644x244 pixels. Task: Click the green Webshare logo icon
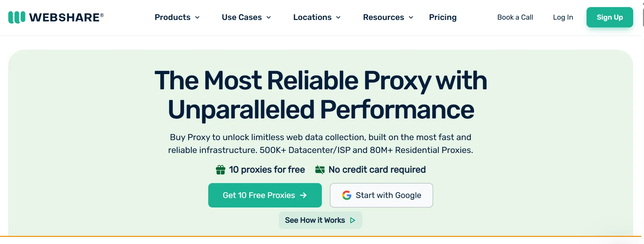click(x=17, y=17)
